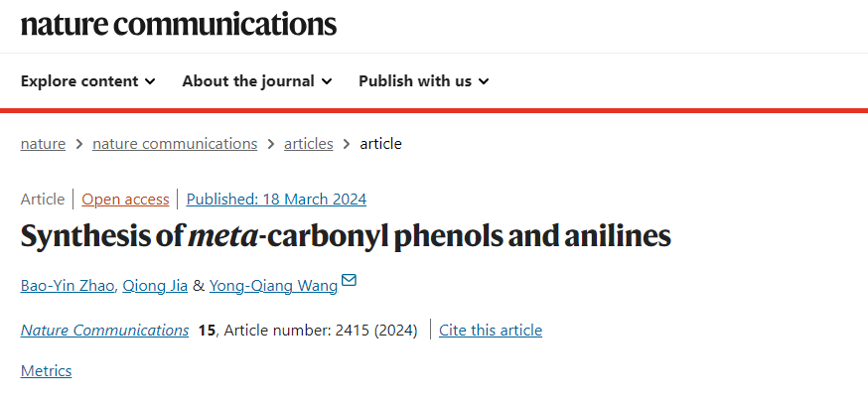Click Cite this article
Image resolution: width=868 pixels, height=404 pixels.
[491, 331]
